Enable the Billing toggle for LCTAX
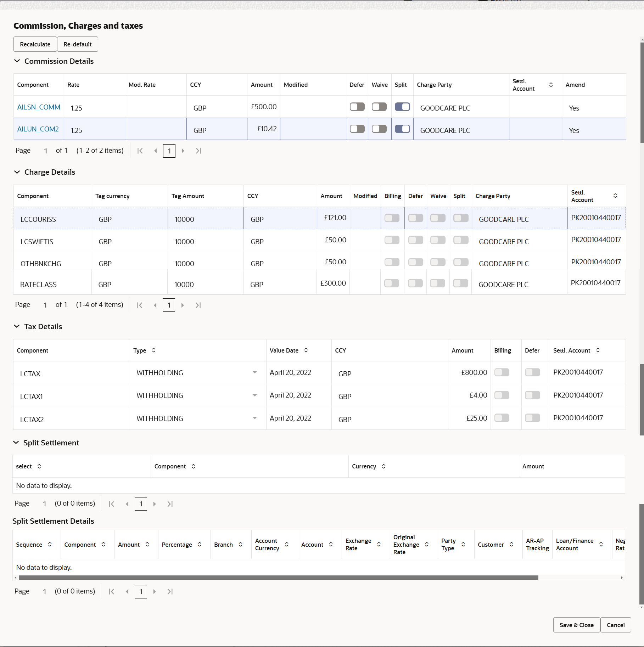The width and height of the screenshot is (644, 647). (502, 372)
